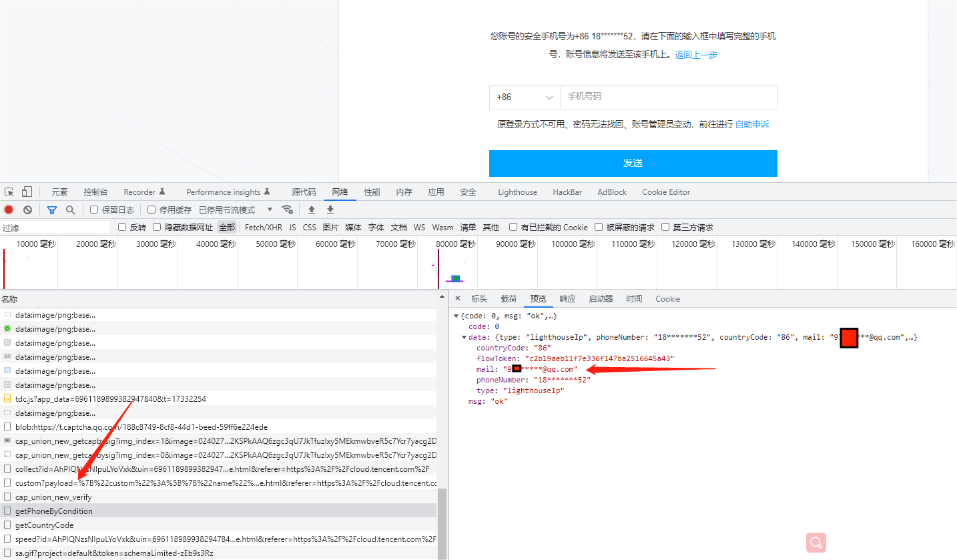
Task: Open the +86 country code dropdown
Action: tap(525, 97)
